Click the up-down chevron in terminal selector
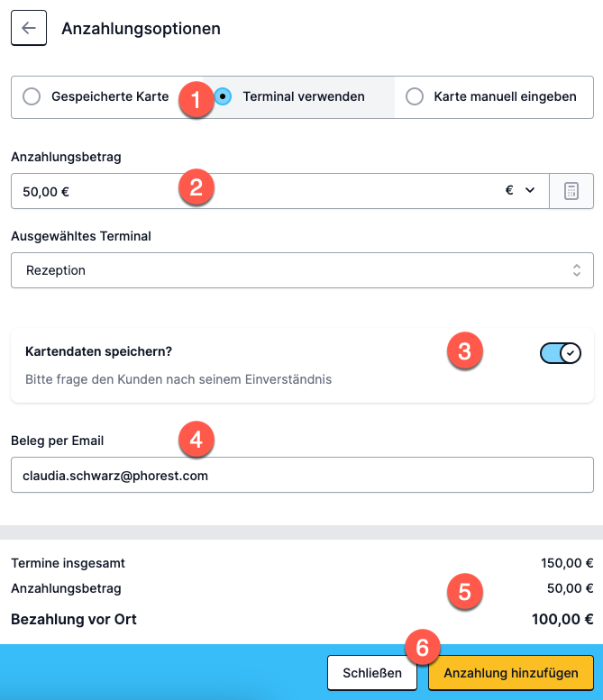603x700 pixels. 577,270
